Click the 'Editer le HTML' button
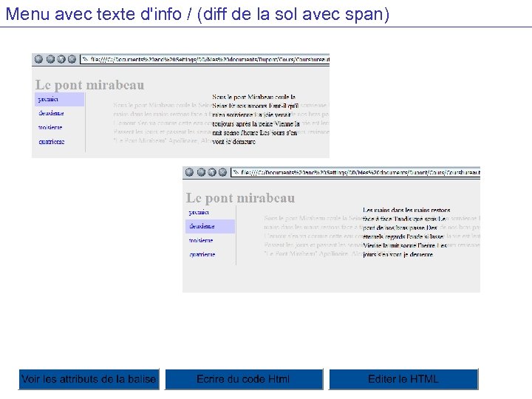The width and height of the screenshot is (532, 399). coord(403,379)
